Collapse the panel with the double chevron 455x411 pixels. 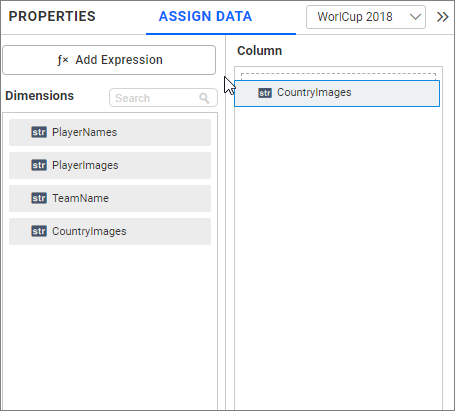tap(442, 17)
